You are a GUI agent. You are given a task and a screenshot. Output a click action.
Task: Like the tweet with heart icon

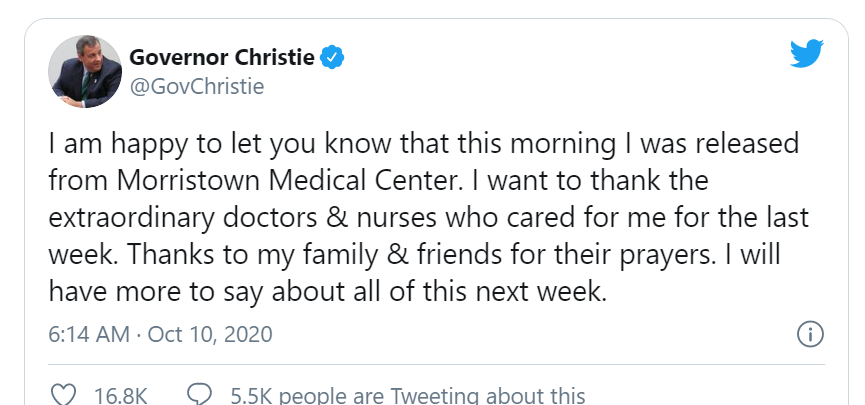[x=64, y=395]
